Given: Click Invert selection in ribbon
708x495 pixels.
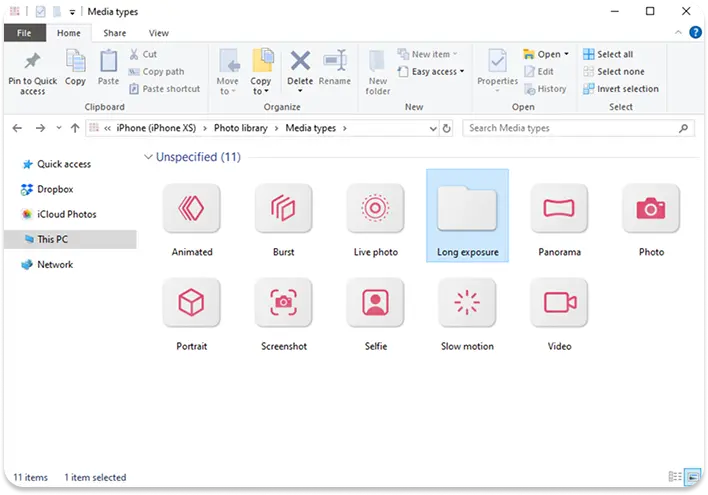Looking at the screenshot, I should [621, 89].
